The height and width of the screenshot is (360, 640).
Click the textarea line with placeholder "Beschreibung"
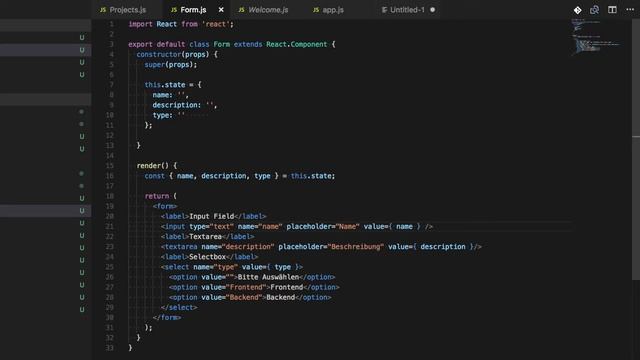coord(321,247)
